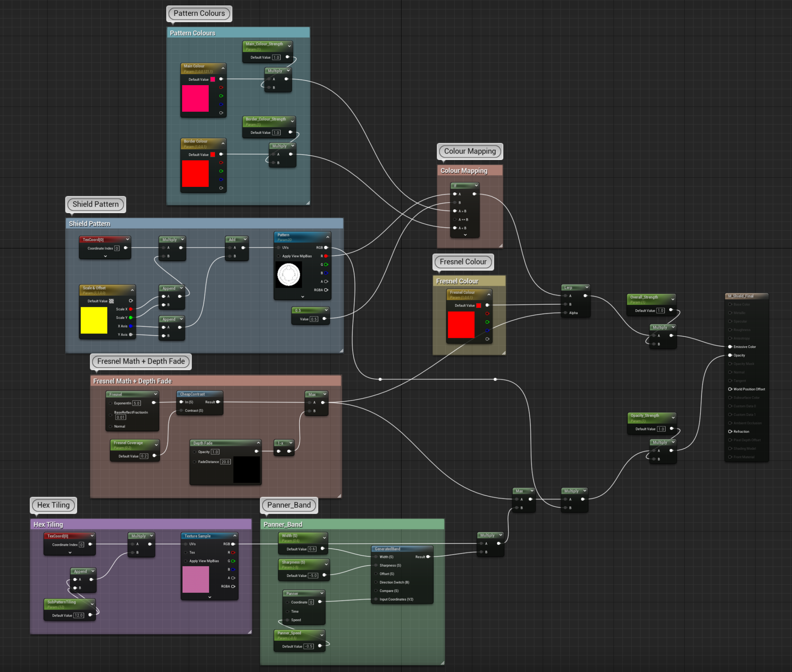Click the Pattern node's red R output pin

pyautogui.click(x=326, y=256)
